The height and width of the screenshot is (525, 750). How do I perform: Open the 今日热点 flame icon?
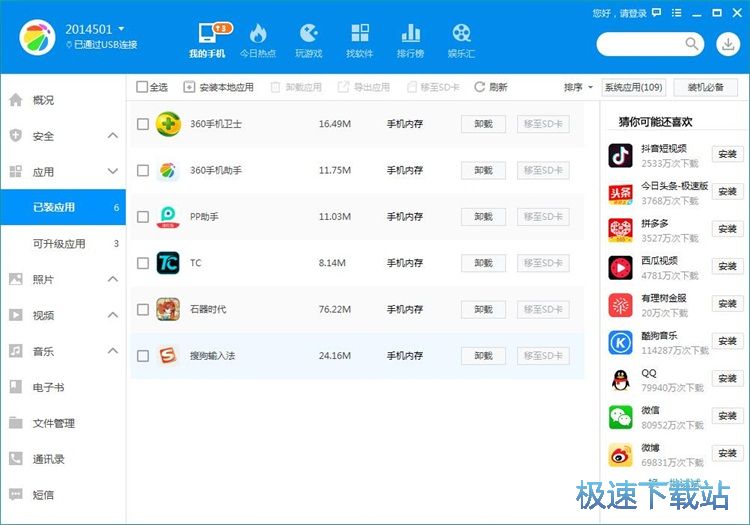pos(258,33)
